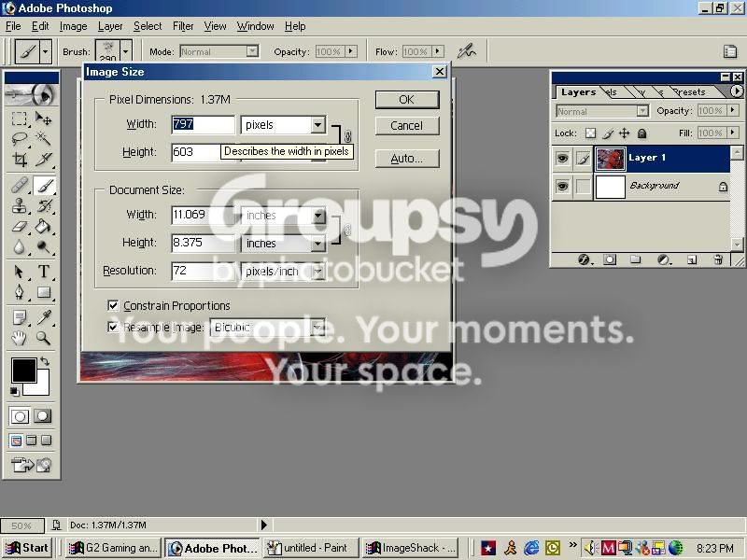Open the pixel width units dropdown

coord(317,125)
